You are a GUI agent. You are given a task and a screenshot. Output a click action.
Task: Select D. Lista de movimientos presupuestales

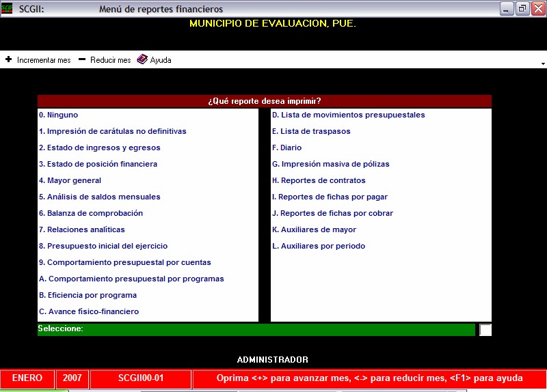pos(349,115)
